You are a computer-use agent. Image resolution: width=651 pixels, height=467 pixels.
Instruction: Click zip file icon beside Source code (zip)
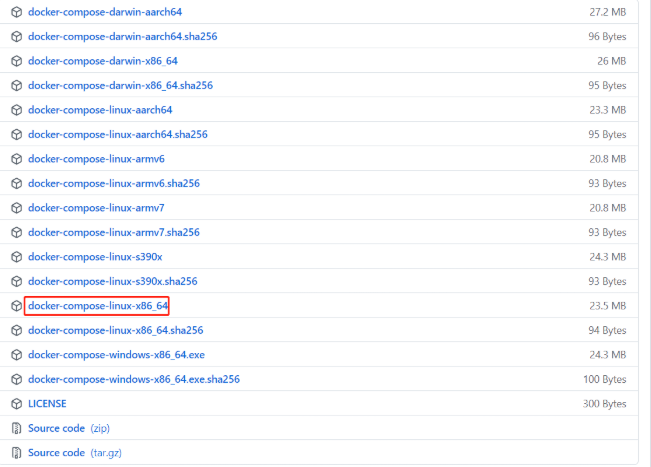(x=16, y=428)
